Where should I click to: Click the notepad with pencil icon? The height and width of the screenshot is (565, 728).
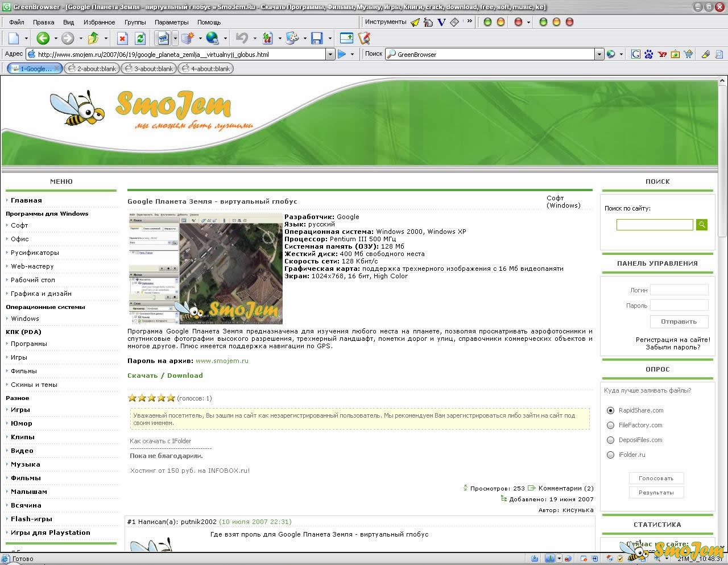(x=364, y=38)
